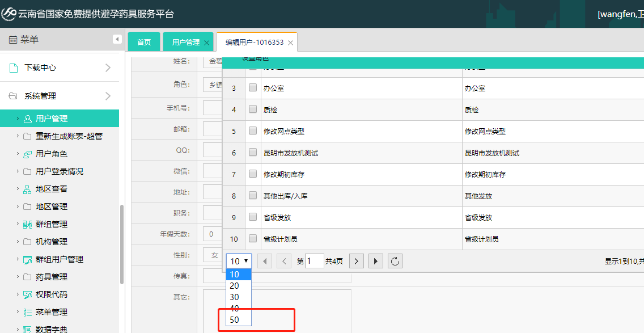Close the 用户管理 tab
The width and height of the screenshot is (644, 333).
[206, 43]
